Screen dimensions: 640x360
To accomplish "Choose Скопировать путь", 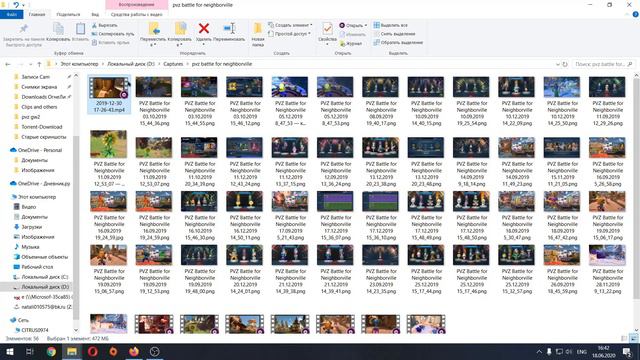I will pyautogui.click(x=113, y=34).
